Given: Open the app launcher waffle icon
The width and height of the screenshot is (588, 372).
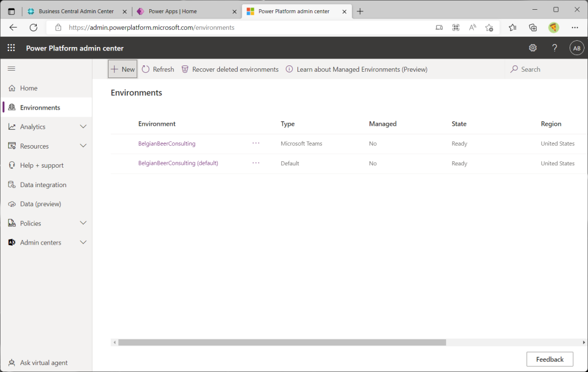Looking at the screenshot, I should [11, 48].
